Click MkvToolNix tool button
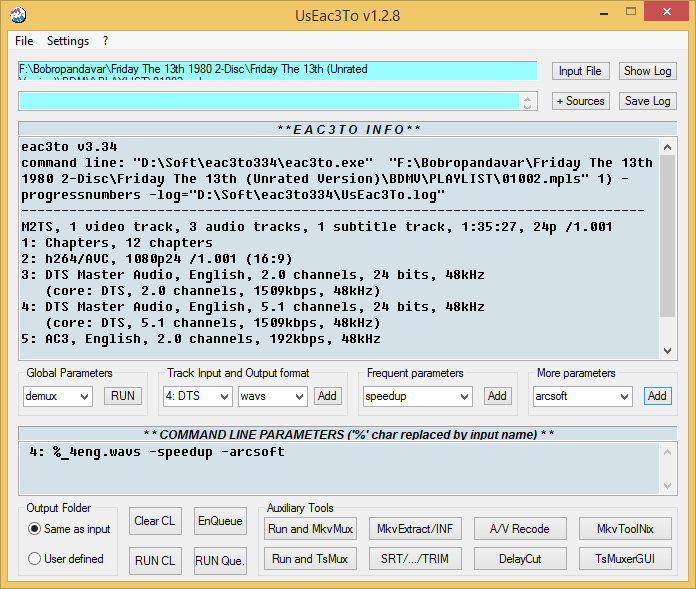Image resolution: width=696 pixels, height=589 pixels. (625, 529)
